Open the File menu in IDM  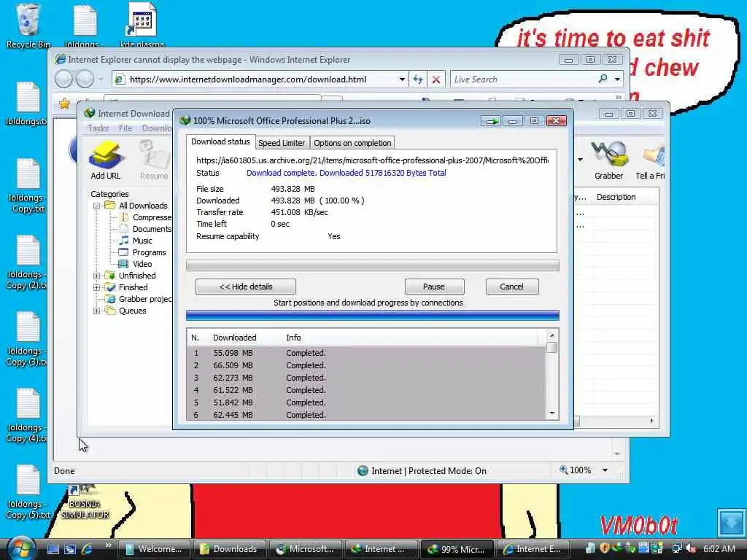point(125,128)
